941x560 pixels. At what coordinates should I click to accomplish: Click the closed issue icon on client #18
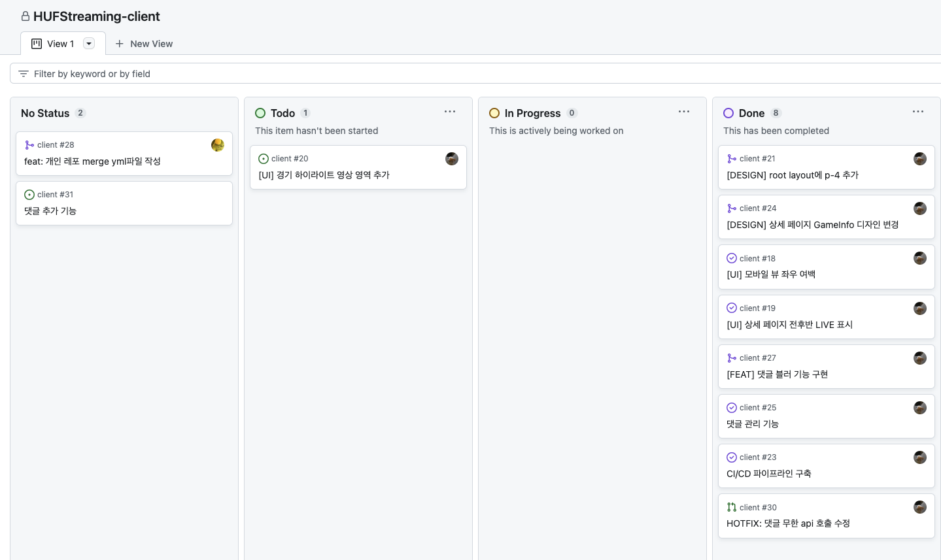[732, 259]
